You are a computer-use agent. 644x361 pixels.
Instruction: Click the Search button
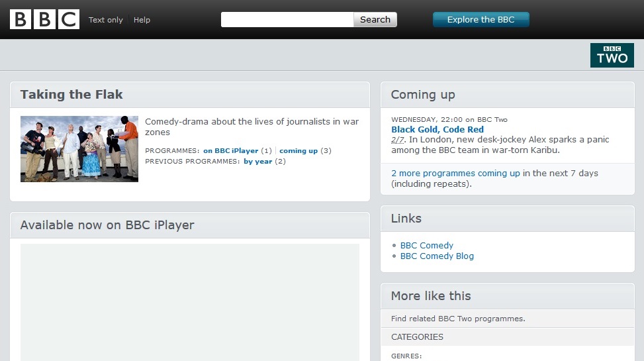[375, 19]
